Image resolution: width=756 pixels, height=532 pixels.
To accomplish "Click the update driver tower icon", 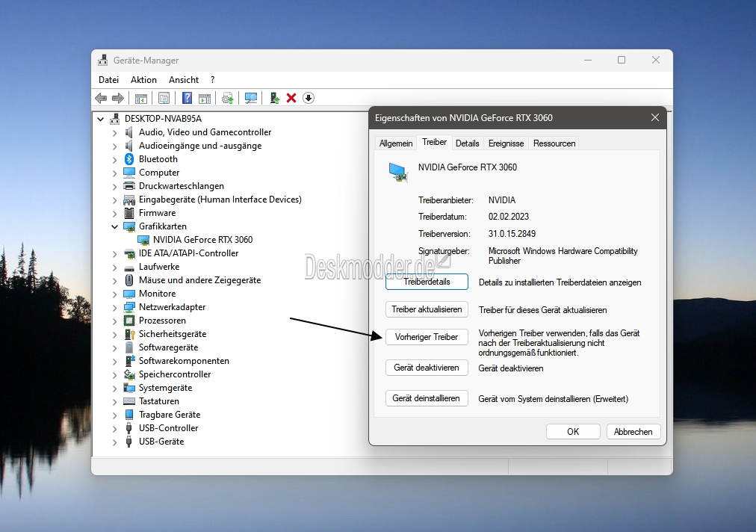I will tap(274, 99).
